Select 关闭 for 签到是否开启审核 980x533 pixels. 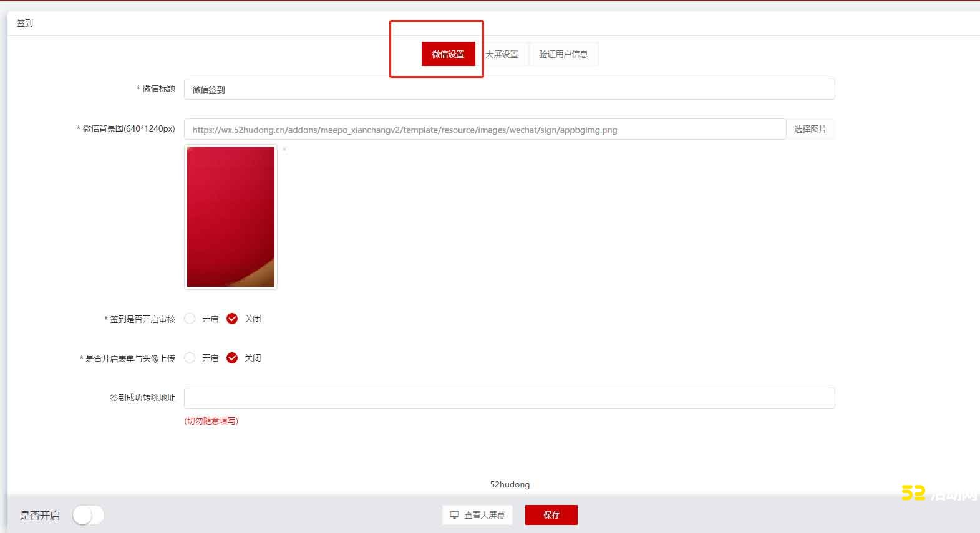232,319
